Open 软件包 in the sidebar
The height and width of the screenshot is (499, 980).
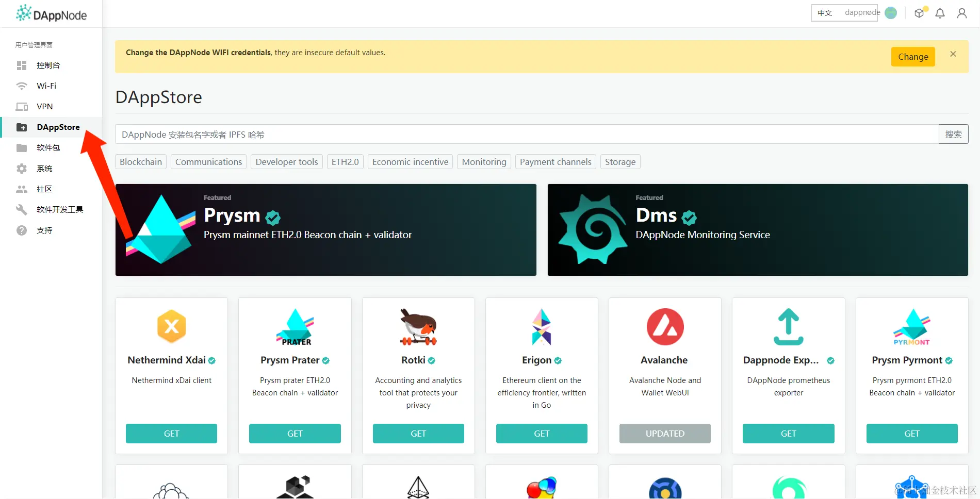click(51, 148)
